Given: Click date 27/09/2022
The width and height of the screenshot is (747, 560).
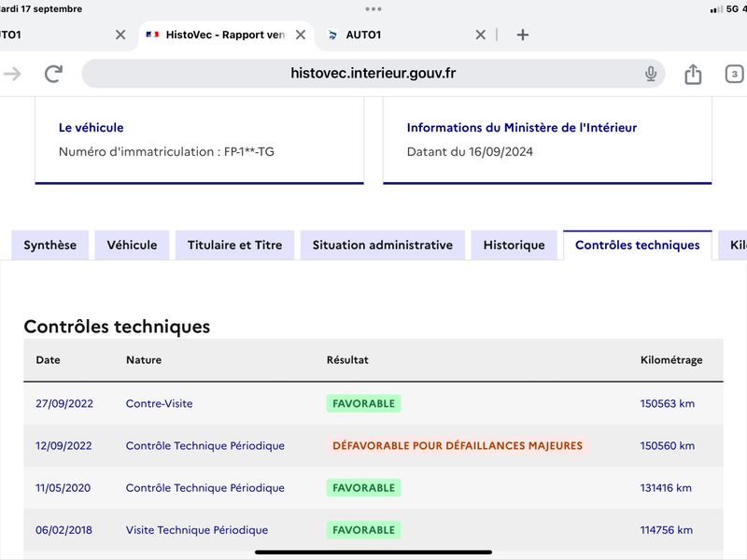Looking at the screenshot, I should [x=64, y=404].
